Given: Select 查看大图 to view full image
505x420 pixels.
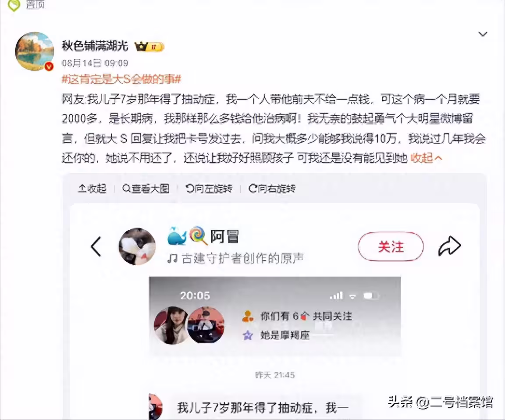Looking at the screenshot, I should click(x=146, y=189).
